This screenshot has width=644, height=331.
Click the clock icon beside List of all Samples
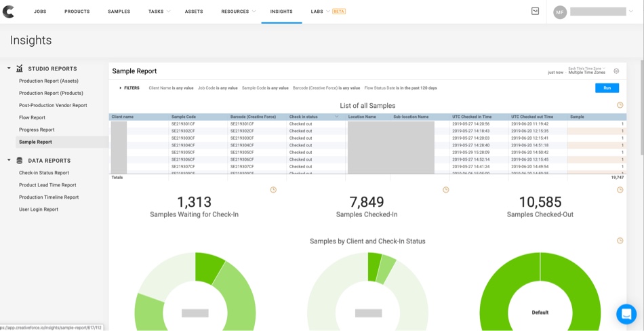[x=620, y=105]
